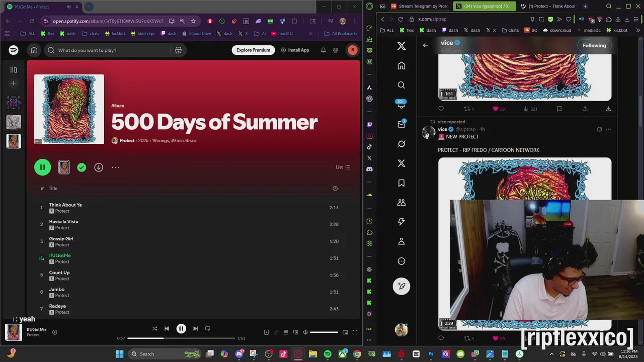Pause playback in the bottom player bar
This screenshot has width=644, height=362.
tap(181, 328)
